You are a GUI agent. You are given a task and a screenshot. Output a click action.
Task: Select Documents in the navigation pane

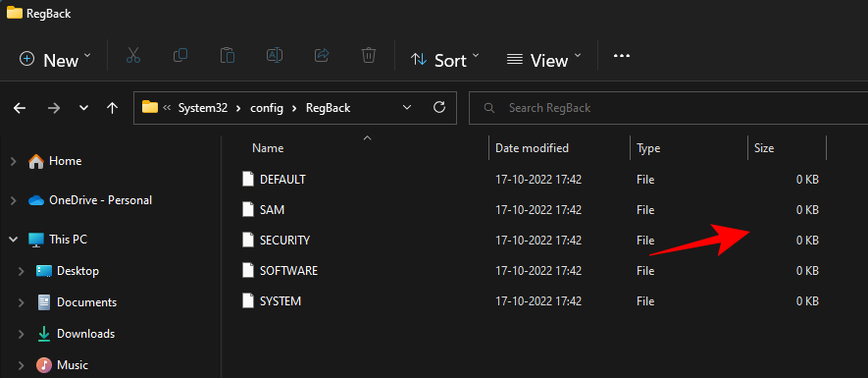pyautogui.click(x=87, y=302)
